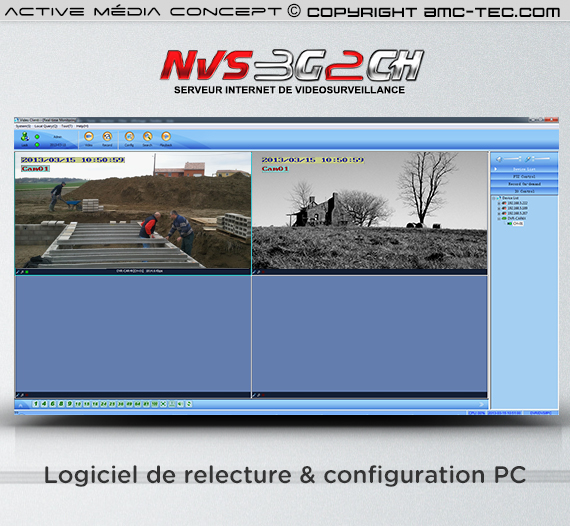The width and height of the screenshot is (570, 526).
Task: Adjust the speaker volume slider
Action: tap(512, 159)
